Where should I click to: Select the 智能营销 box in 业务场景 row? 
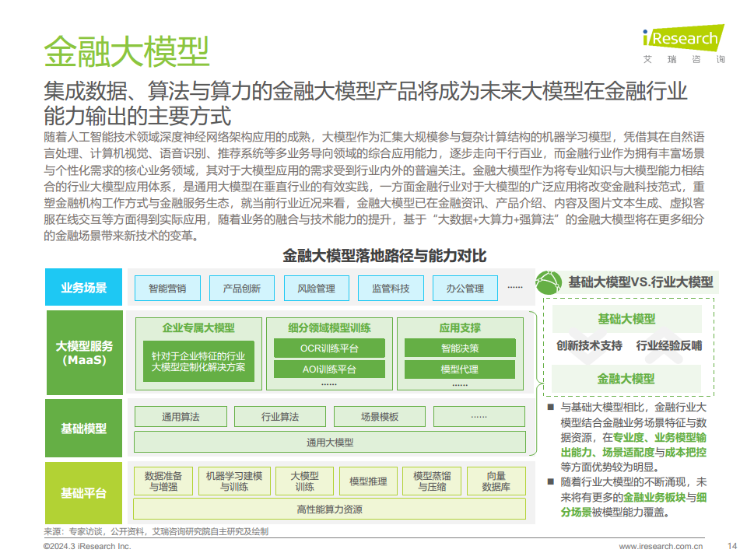pos(167,289)
